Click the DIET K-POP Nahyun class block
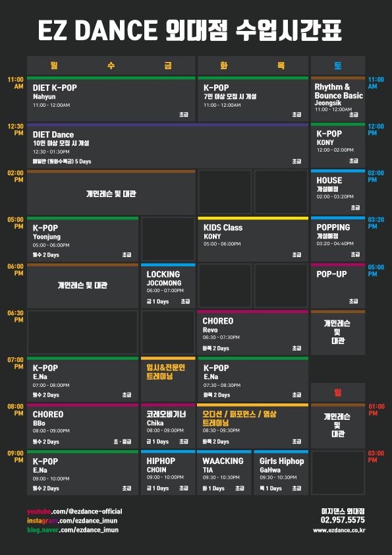The width and height of the screenshot is (392, 555). (111, 99)
